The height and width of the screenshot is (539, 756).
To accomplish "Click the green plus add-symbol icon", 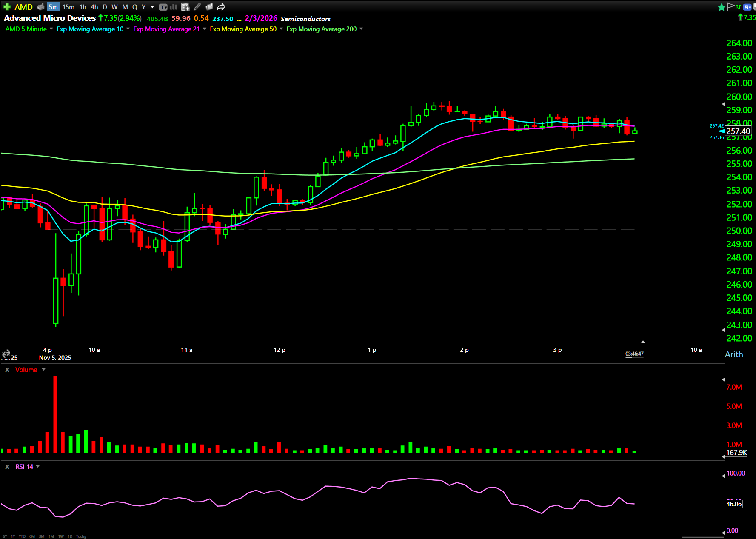I will (7, 7).
